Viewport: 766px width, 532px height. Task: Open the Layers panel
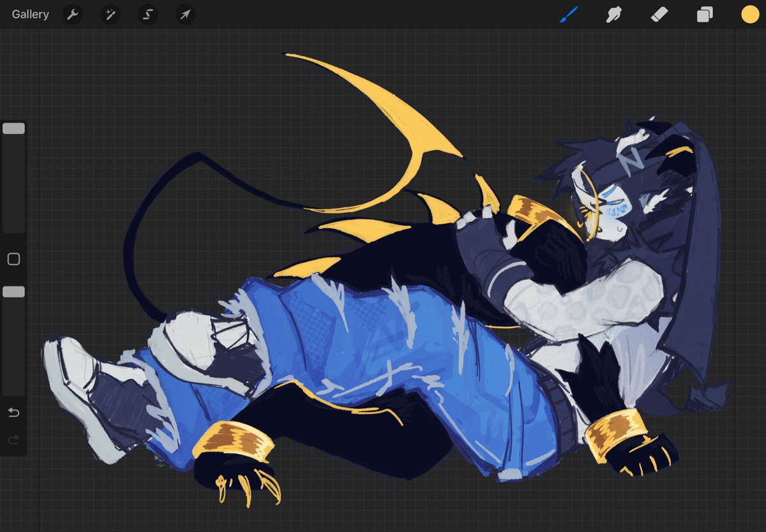[x=705, y=14]
